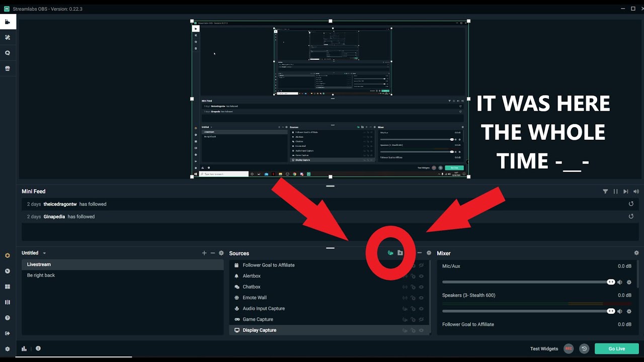Open Mixer advanced settings gear

(636, 253)
